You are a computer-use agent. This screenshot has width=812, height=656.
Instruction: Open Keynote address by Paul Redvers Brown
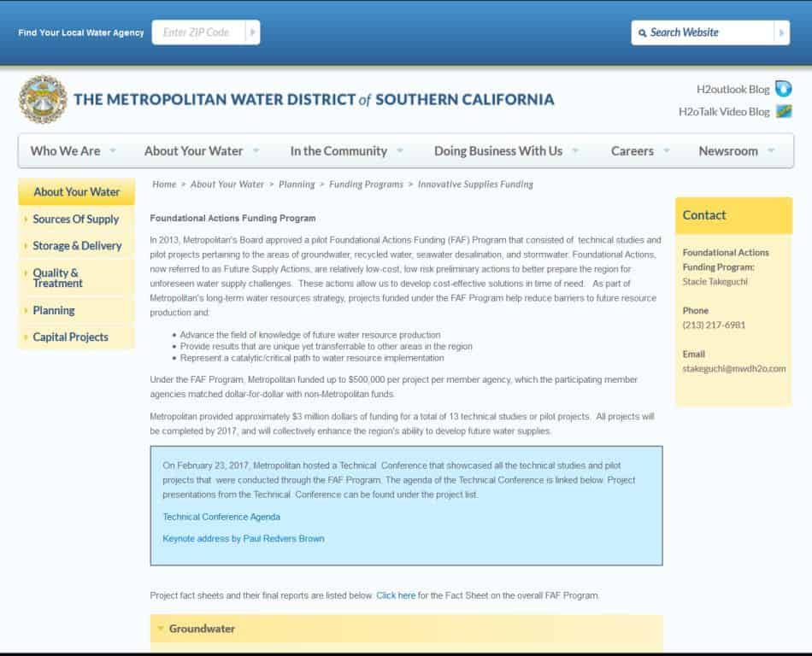[x=244, y=539]
